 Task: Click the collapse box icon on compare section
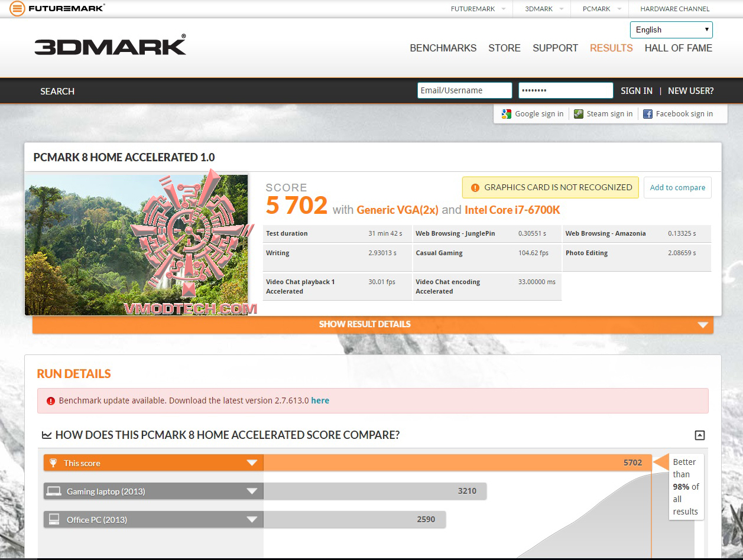[699, 435]
